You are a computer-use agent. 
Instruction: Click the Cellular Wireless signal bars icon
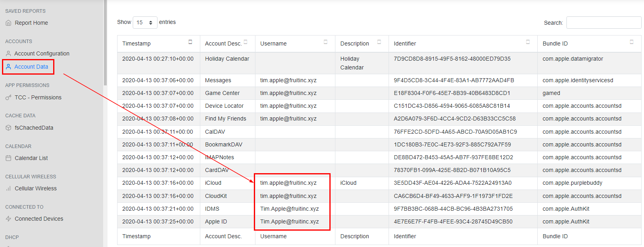pyautogui.click(x=8, y=188)
